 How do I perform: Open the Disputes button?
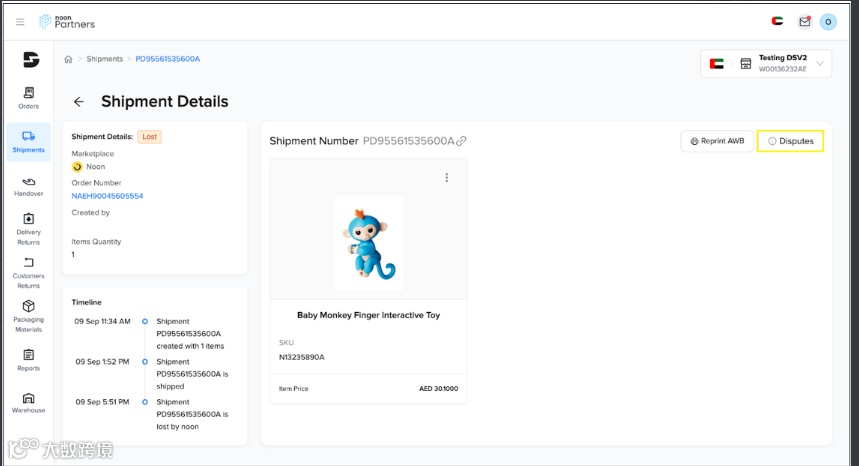[x=790, y=141]
